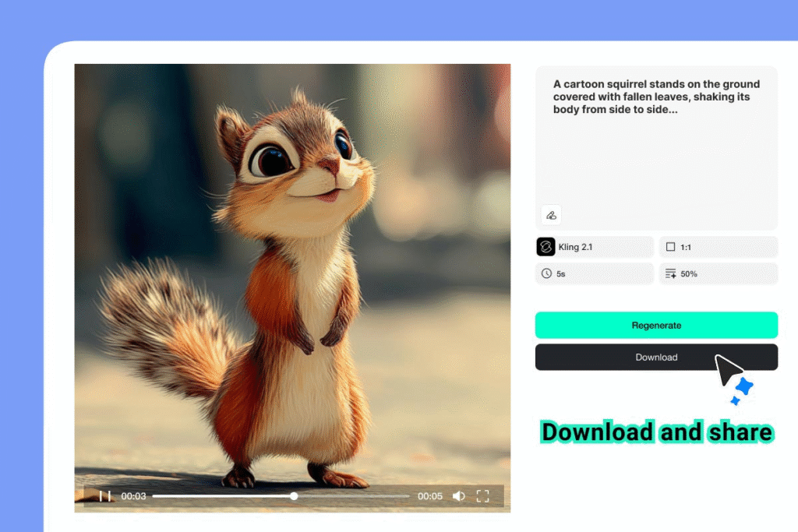Click the green Regenerate button
This screenshot has height=532, width=798.
[656, 326]
